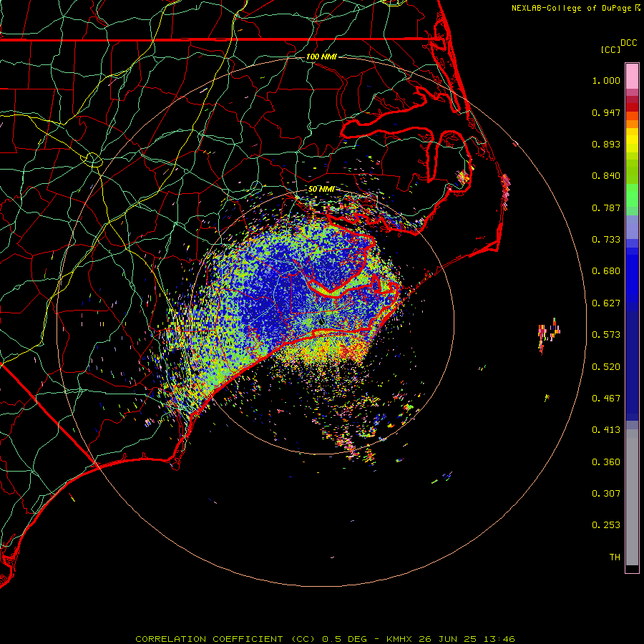The image size is (644, 644).
Task: Click the TH threshold label
Action: click(615, 557)
